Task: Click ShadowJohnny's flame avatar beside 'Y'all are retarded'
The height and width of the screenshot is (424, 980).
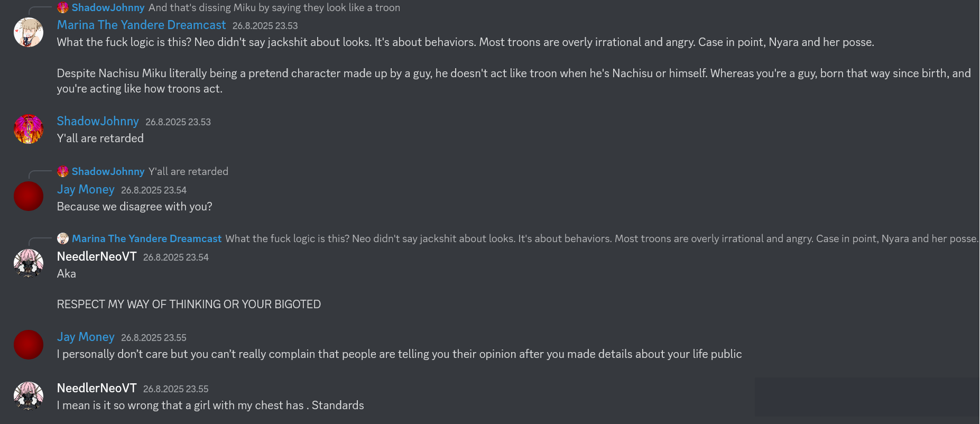Action: point(29,129)
